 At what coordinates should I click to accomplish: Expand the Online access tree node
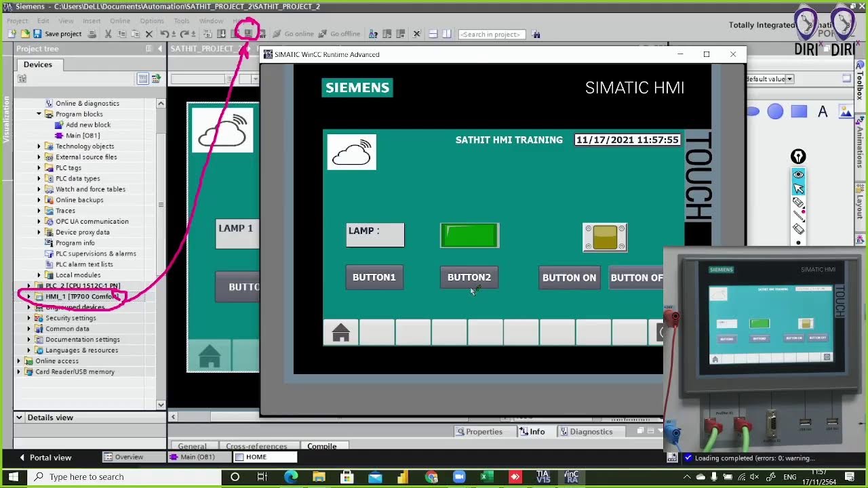click(x=19, y=361)
